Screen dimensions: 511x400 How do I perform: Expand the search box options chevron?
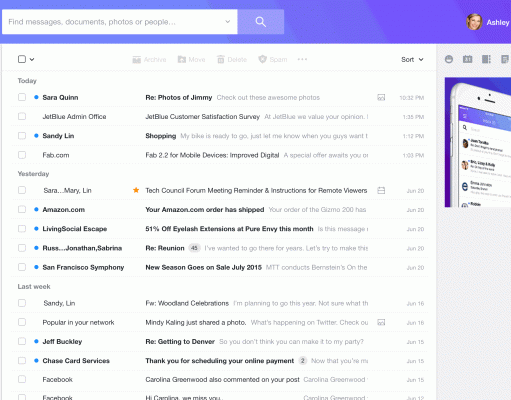coord(228,22)
